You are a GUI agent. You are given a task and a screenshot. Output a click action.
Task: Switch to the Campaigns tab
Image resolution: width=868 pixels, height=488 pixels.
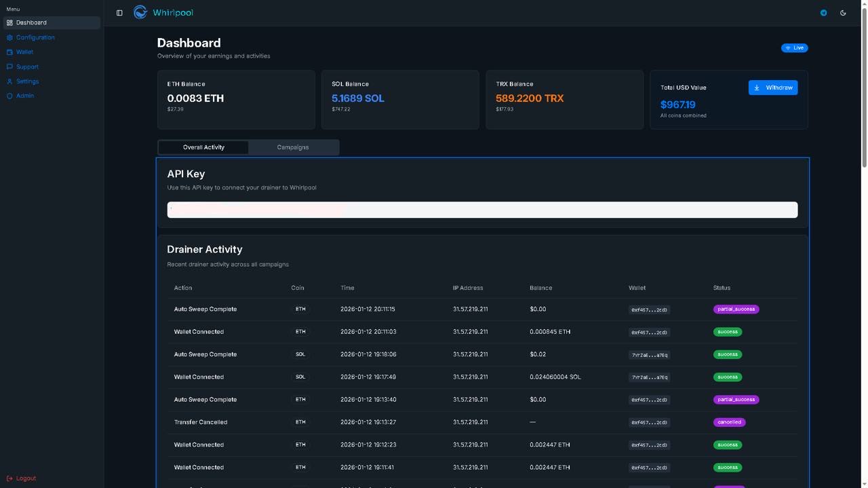tap(293, 147)
